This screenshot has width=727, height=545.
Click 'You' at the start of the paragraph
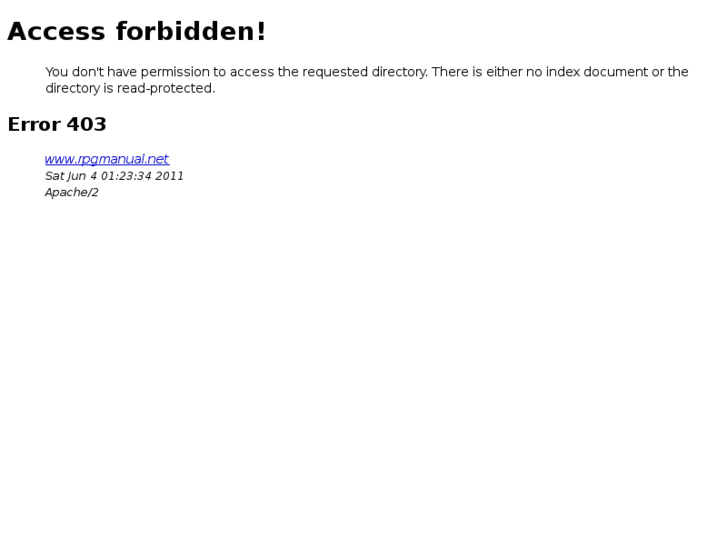tap(57, 72)
